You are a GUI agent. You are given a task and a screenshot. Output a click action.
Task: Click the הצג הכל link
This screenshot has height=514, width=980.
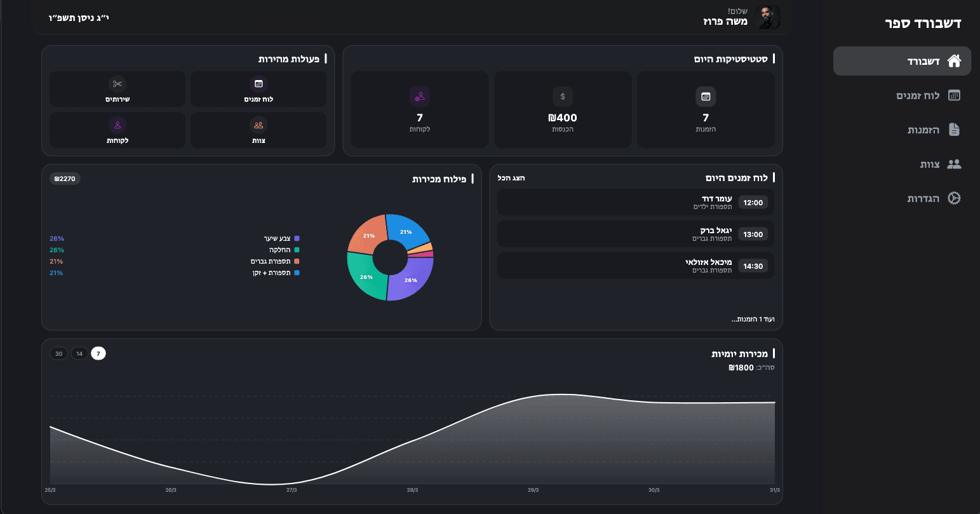pyautogui.click(x=511, y=178)
